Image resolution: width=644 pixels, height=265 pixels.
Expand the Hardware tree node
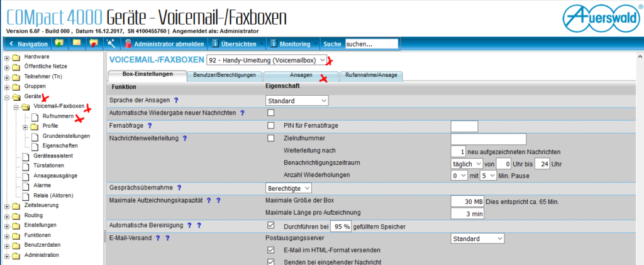7,57
